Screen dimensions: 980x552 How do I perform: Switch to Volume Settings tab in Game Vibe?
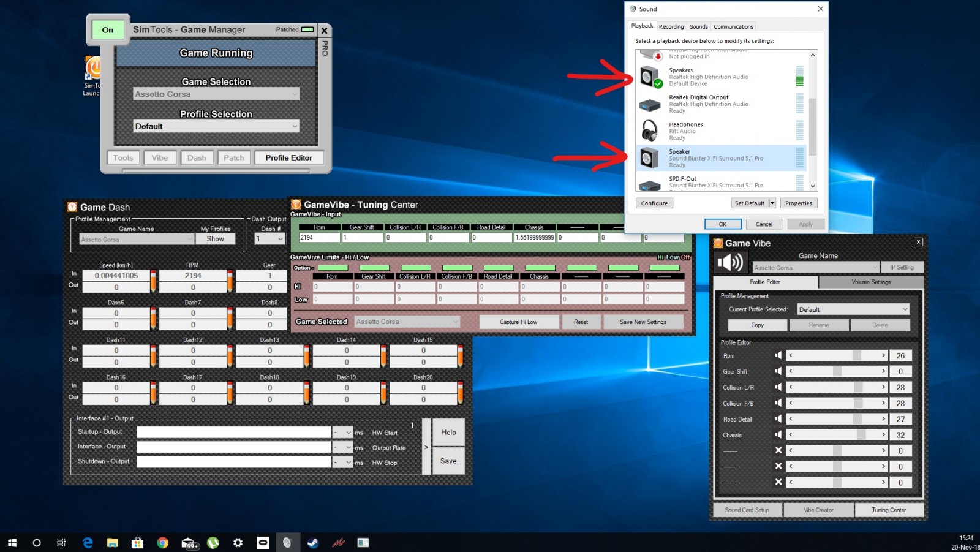point(870,282)
